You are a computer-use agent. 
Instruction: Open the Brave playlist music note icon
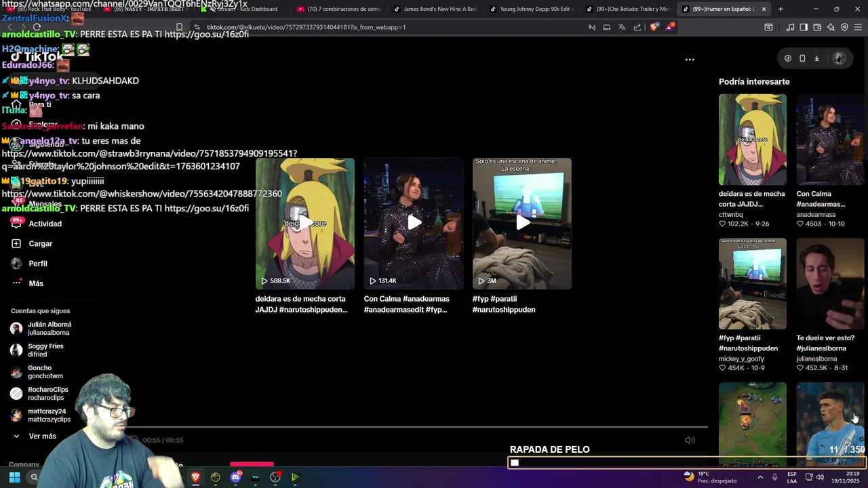(790, 27)
